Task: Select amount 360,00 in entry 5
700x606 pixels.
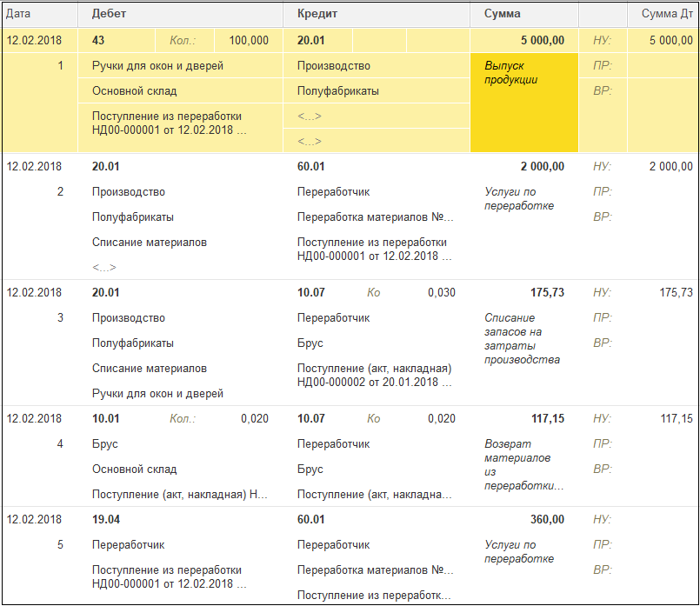Action: coord(547,519)
